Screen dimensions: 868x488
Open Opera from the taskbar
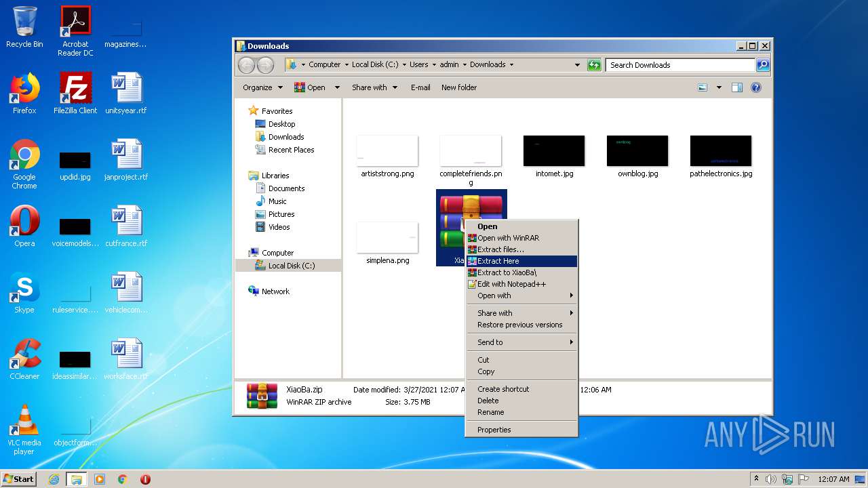point(145,479)
